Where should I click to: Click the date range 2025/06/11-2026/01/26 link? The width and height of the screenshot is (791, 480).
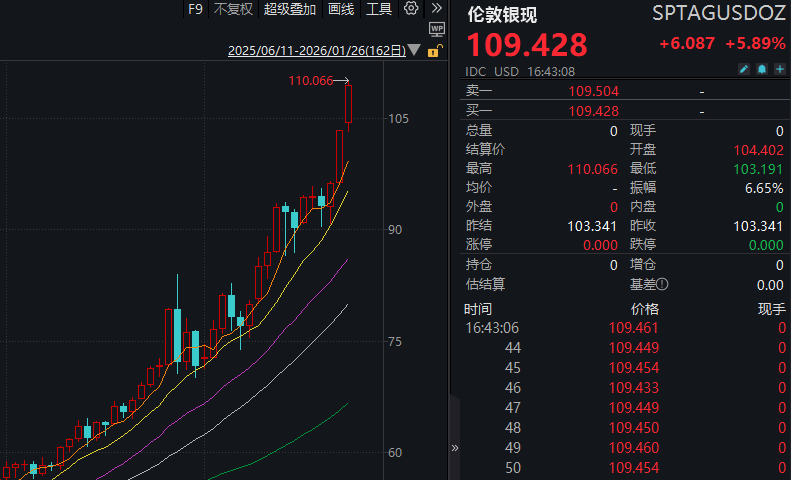(x=316, y=50)
